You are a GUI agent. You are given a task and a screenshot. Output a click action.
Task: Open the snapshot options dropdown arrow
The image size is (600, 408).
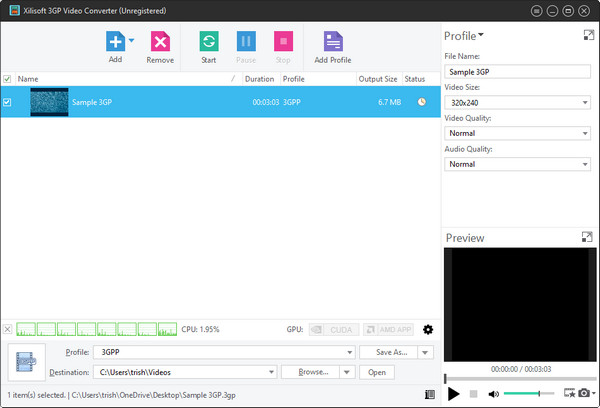click(x=593, y=393)
